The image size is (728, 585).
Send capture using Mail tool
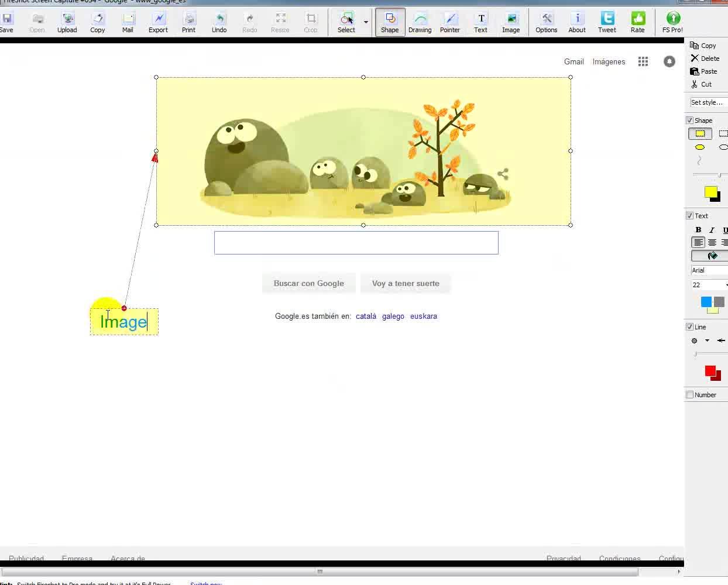click(x=128, y=23)
